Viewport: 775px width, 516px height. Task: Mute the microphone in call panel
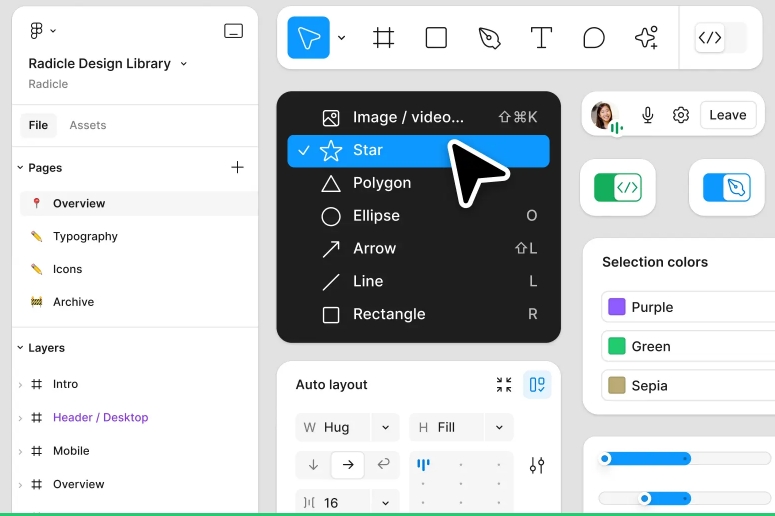click(648, 115)
